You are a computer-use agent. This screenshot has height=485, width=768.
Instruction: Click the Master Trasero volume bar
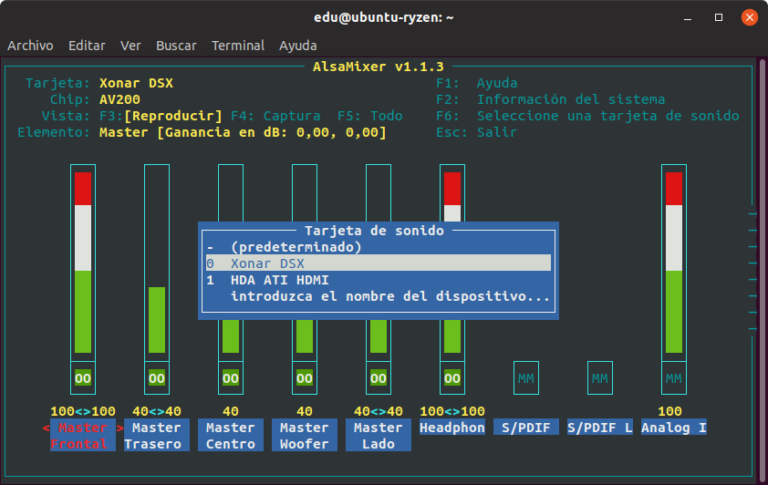point(157,263)
